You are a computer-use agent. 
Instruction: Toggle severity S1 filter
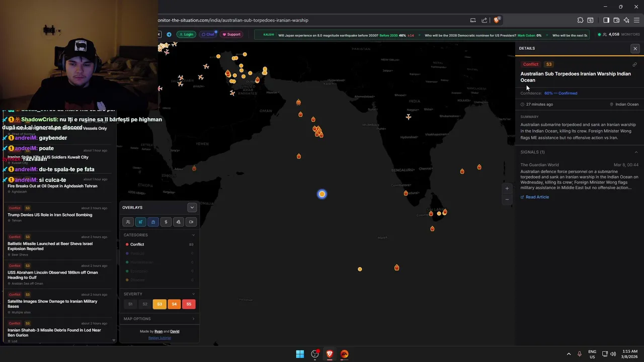point(130,304)
